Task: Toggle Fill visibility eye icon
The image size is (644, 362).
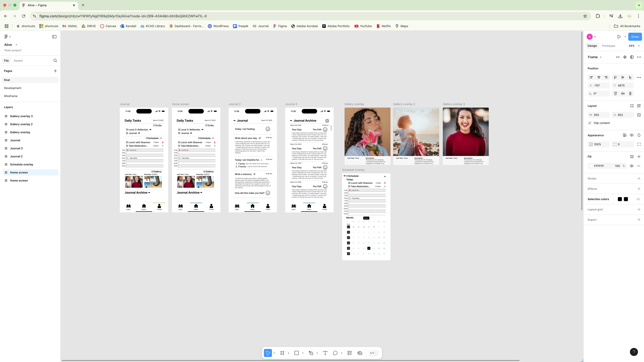Action: (x=631, y=166)
